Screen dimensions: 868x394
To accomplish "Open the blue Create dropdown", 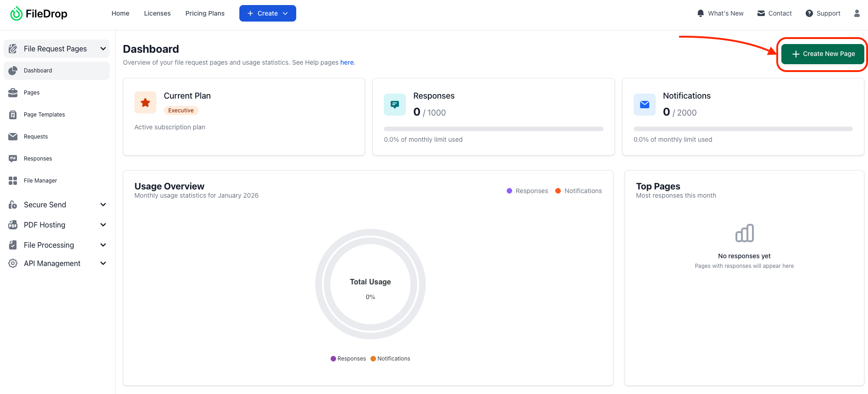I will pyautogui.click(x=267, y=13).
